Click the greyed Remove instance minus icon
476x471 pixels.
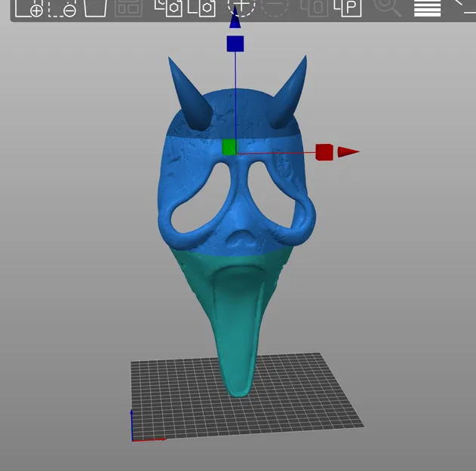tap(275, 8)
